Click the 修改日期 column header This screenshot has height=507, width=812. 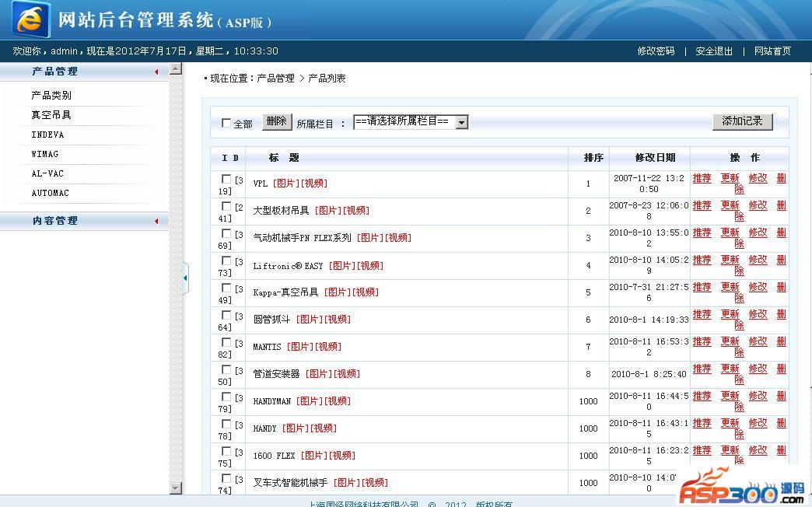pos(655,157)
